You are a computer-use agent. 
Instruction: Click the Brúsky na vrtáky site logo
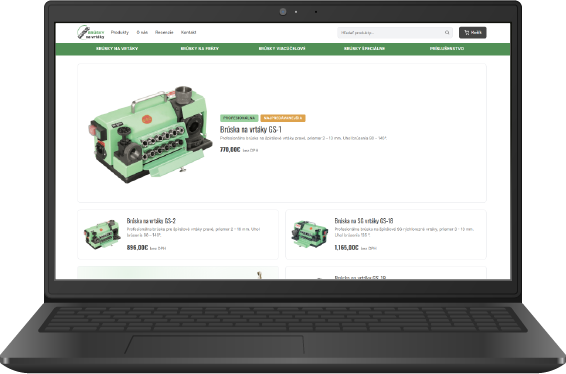pyautogui.click(x=91, y=32)
